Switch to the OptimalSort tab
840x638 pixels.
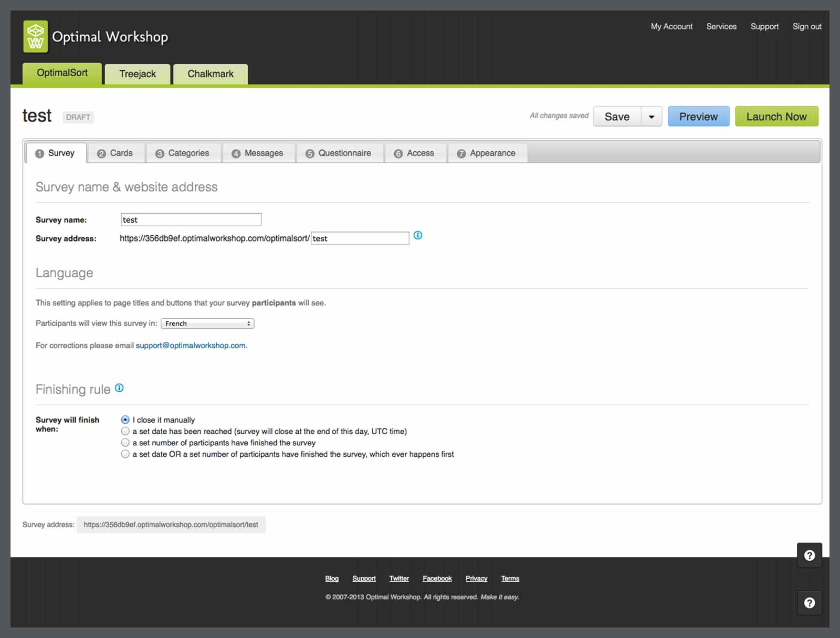[62, 73]
